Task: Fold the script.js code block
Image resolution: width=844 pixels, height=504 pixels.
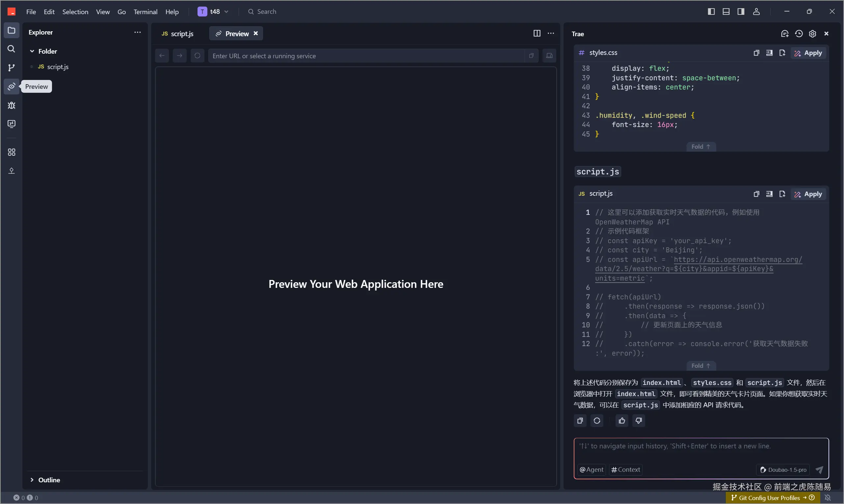Action: [700, 366]
